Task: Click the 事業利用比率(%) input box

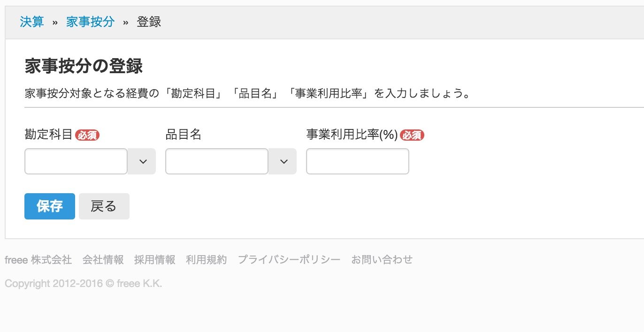Action: (358, 161)
